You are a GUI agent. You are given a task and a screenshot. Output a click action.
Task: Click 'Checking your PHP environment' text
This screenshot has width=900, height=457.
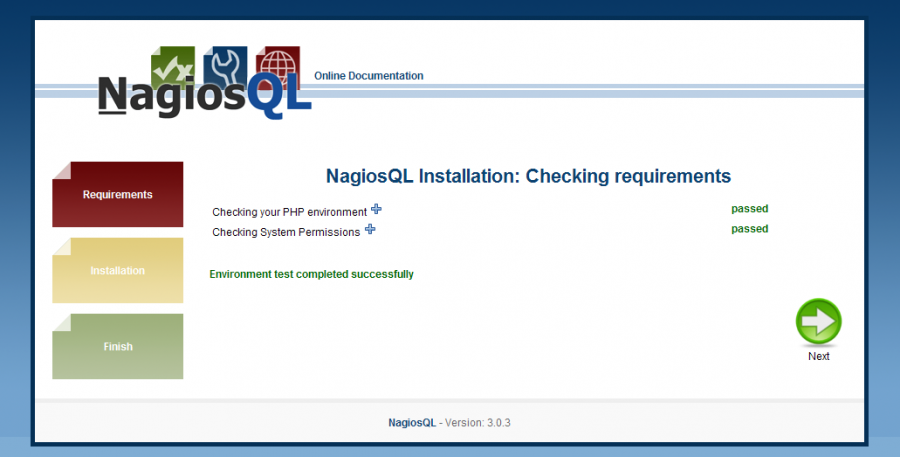click(289, 212)
